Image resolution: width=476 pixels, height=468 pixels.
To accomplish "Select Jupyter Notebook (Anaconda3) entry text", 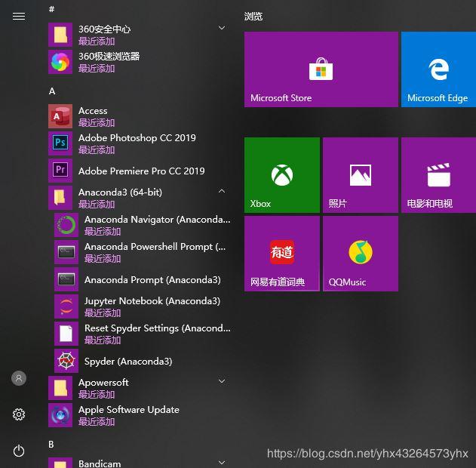I will [x=152, y=301].
